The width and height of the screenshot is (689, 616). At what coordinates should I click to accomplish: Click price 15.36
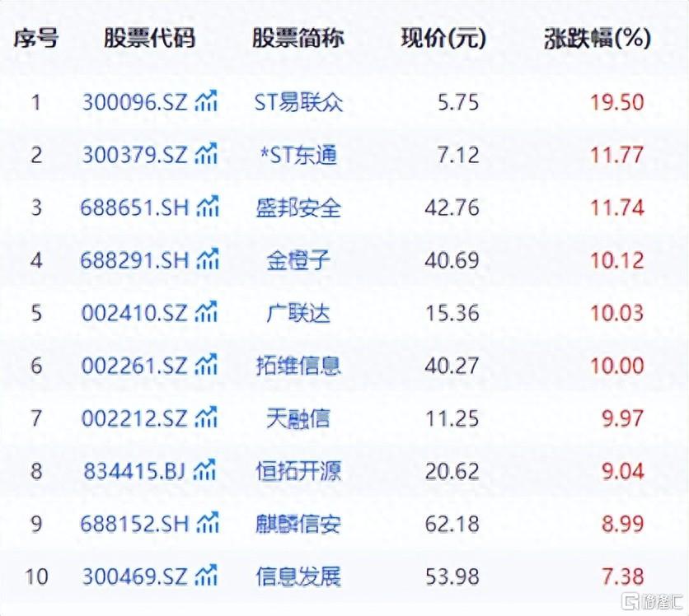pos(452,313)
